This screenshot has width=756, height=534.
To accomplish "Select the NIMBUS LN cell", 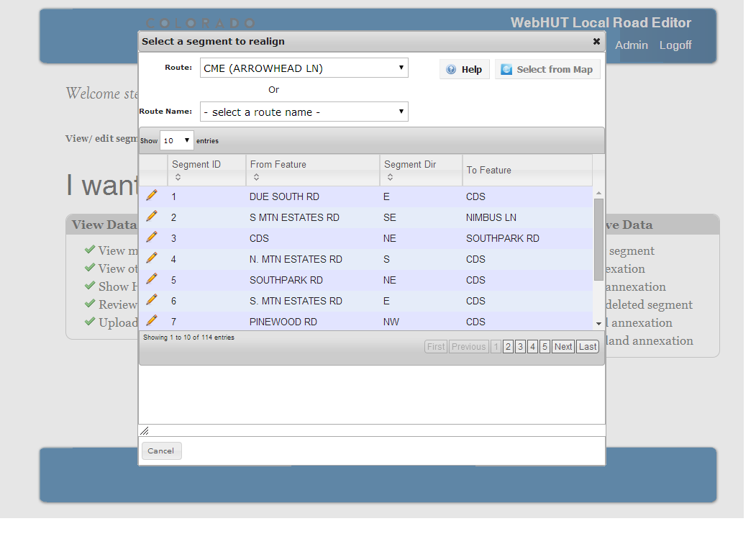I will click(x=491, y=217).
